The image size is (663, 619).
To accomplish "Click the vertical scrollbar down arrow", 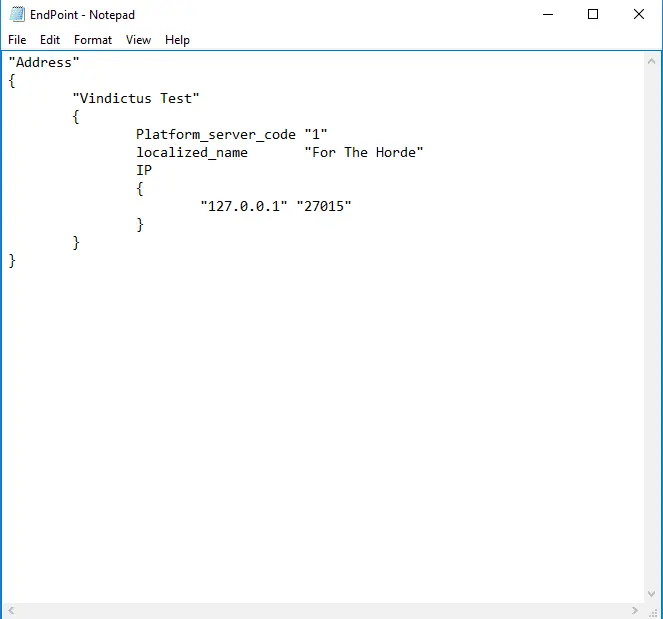I will [652, 594].
